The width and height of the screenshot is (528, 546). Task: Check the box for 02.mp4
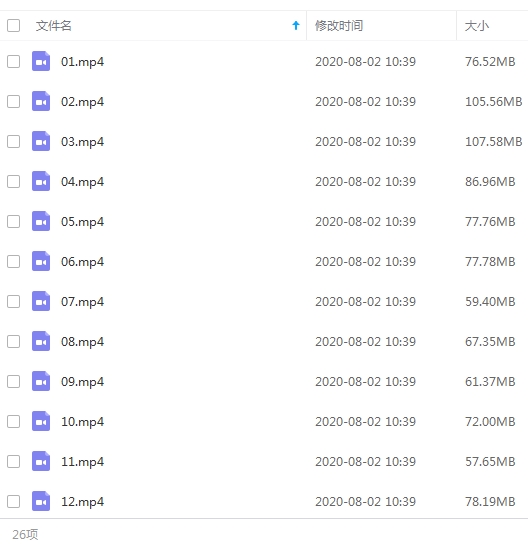pos(14,102)
